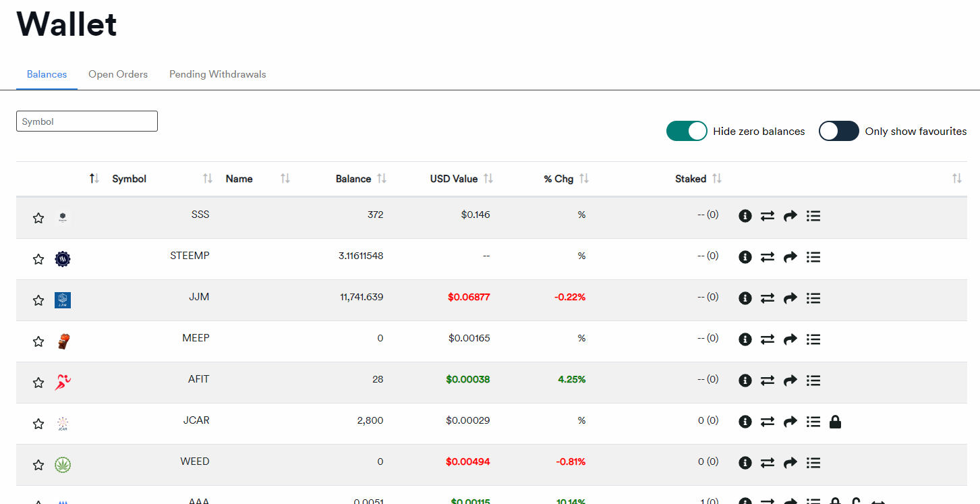Favourite the SSS token star
The width and height of the screenshot is (980, 504).
(x=38, y=218)
